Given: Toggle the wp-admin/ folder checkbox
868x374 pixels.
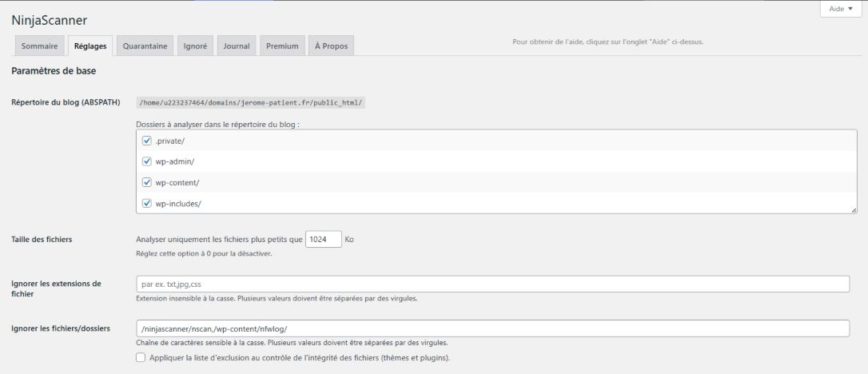Looking at the screenshot, I should pos(147,161).
